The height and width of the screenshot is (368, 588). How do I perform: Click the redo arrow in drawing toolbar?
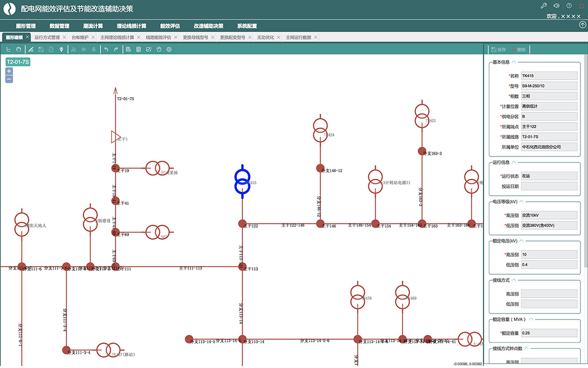pyautogui.click(x=116, y=50)
